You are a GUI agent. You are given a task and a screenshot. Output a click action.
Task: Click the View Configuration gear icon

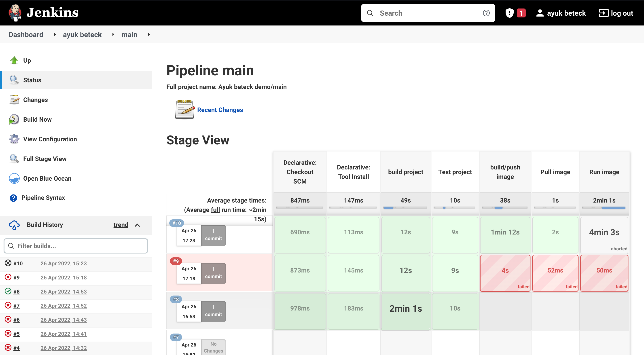(x=14, y=139)
